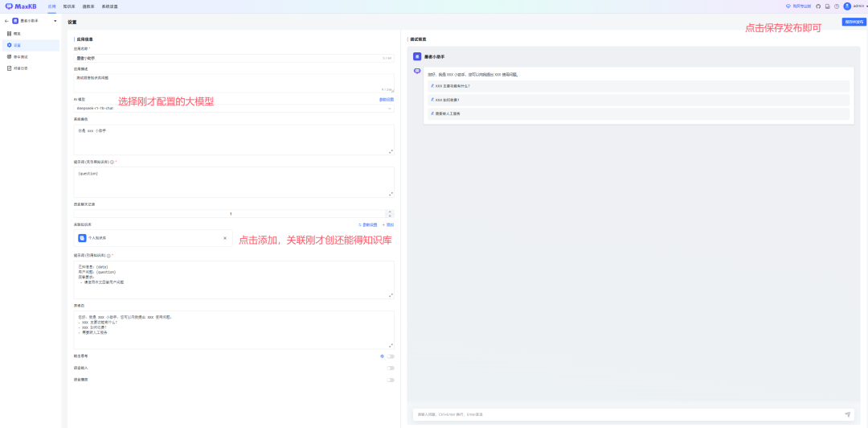Viewport: 868px width, 428px height.
Task: Click the send paper-plane icon in chat
Action: coord(848,414)
